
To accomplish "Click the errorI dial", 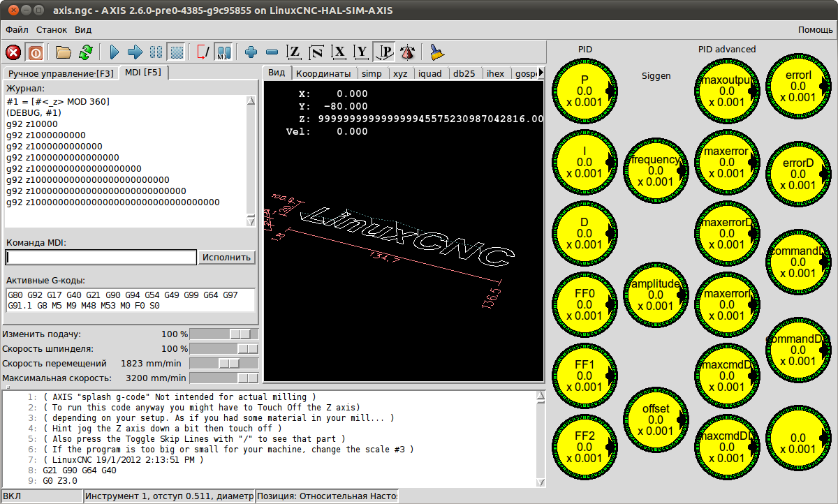I will click(x=798, y=86).
